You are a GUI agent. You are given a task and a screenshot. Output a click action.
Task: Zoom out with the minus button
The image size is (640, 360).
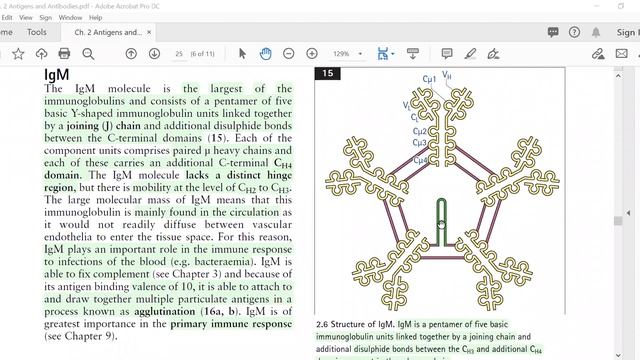coord(289,53)
